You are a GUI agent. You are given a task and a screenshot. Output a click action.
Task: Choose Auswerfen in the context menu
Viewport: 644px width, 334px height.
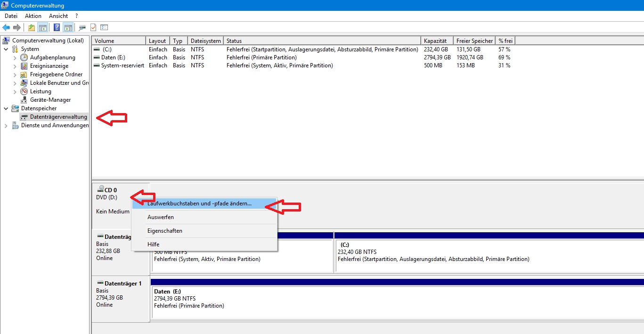click(x=204, y=217)
